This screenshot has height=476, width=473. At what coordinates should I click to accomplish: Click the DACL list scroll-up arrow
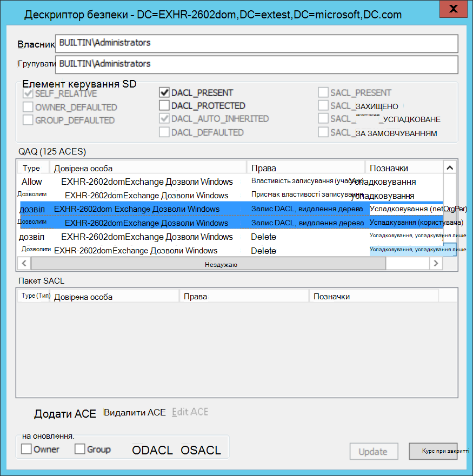(x=450, y=167)
